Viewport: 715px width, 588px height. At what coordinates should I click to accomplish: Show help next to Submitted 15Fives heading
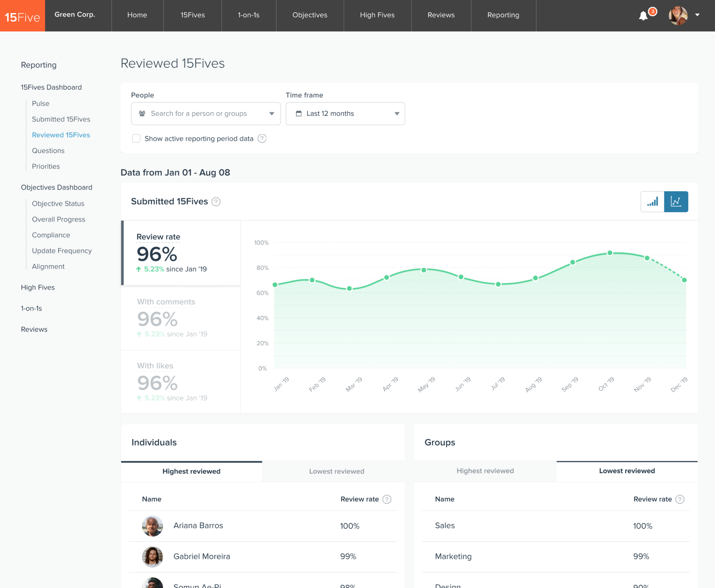point(216,202)
